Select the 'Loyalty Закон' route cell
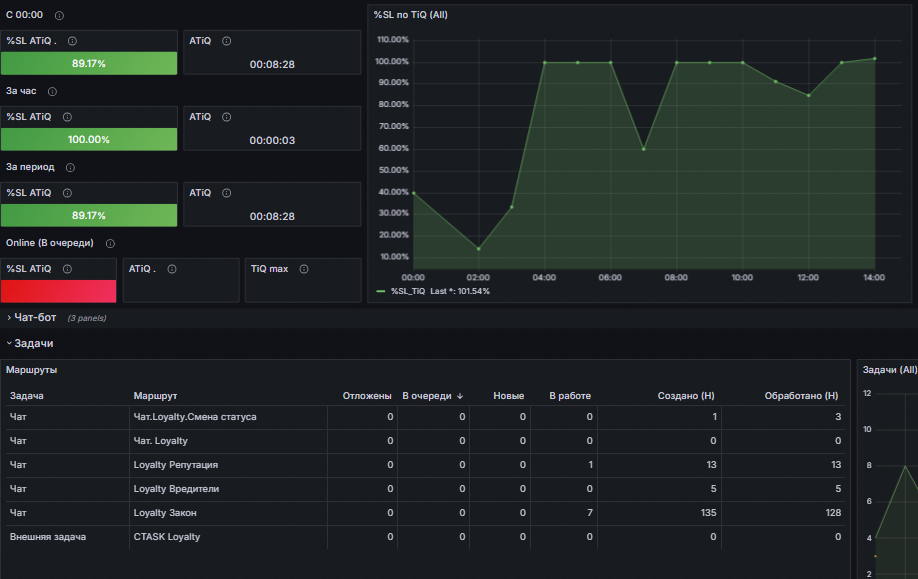918x579 pixels. [x=165, y=513]
